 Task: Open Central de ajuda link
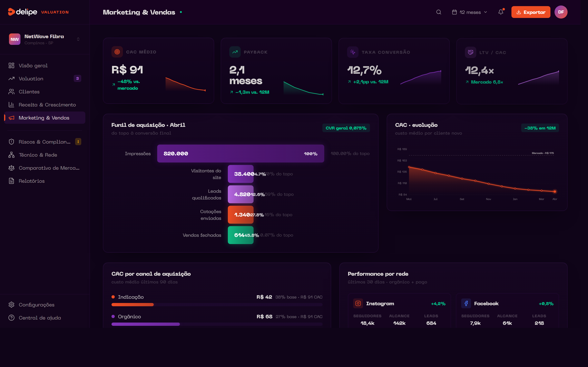40,318
